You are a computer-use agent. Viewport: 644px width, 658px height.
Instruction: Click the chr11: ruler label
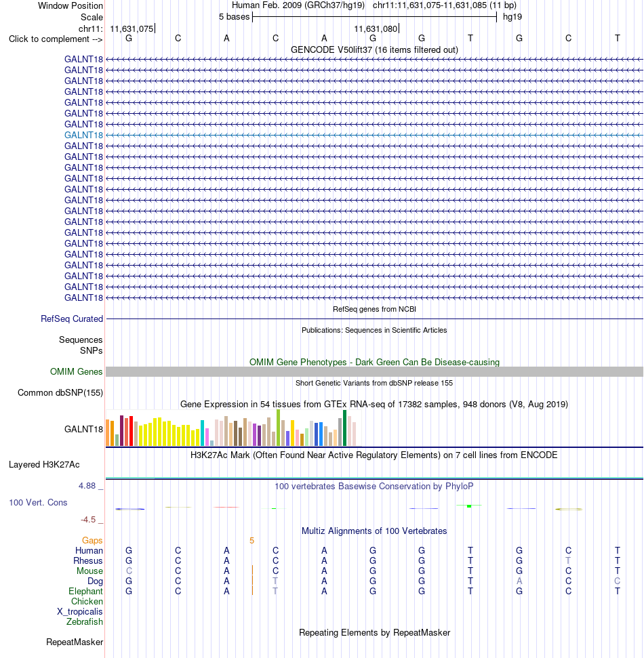91,28
